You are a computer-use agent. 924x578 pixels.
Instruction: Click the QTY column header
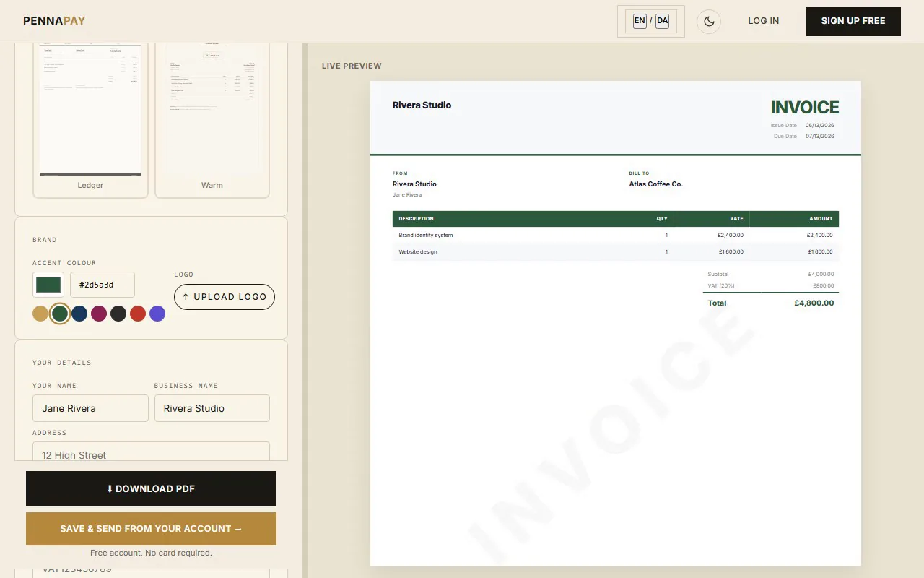click(x=662, y=219)
